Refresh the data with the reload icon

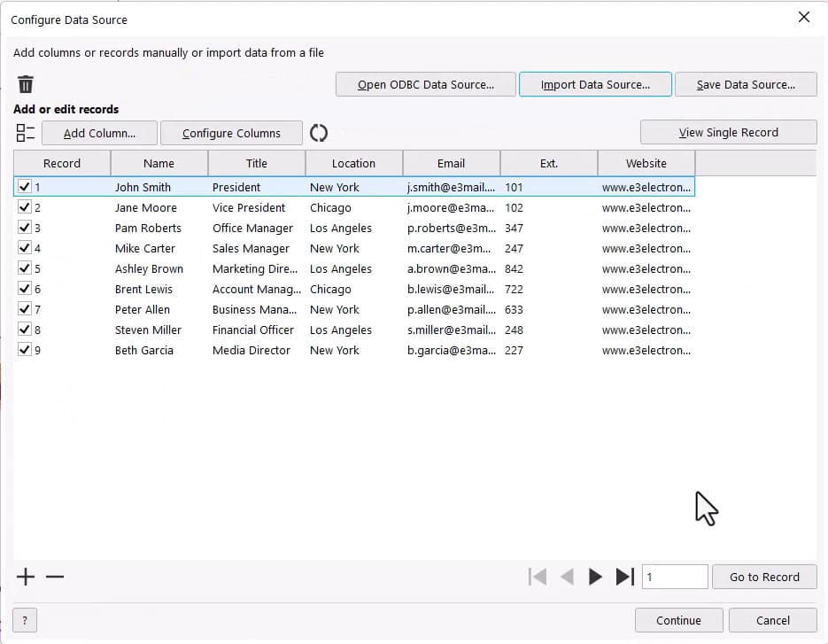click(x=319, y=132)
